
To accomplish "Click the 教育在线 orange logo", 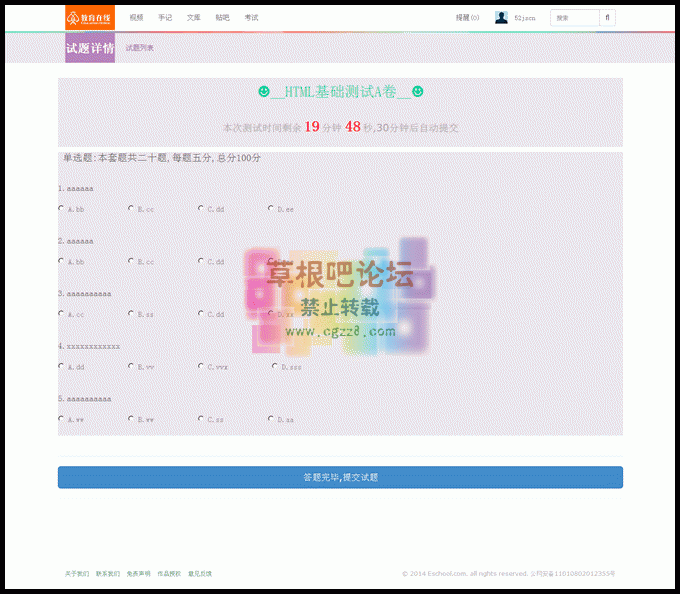I will point(90,18).
